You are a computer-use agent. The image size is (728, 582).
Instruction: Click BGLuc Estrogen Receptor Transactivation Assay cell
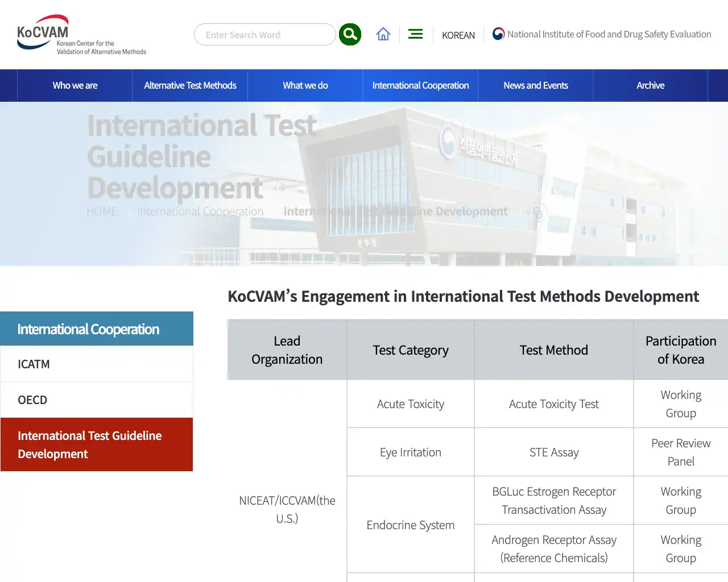coord(554,501)
